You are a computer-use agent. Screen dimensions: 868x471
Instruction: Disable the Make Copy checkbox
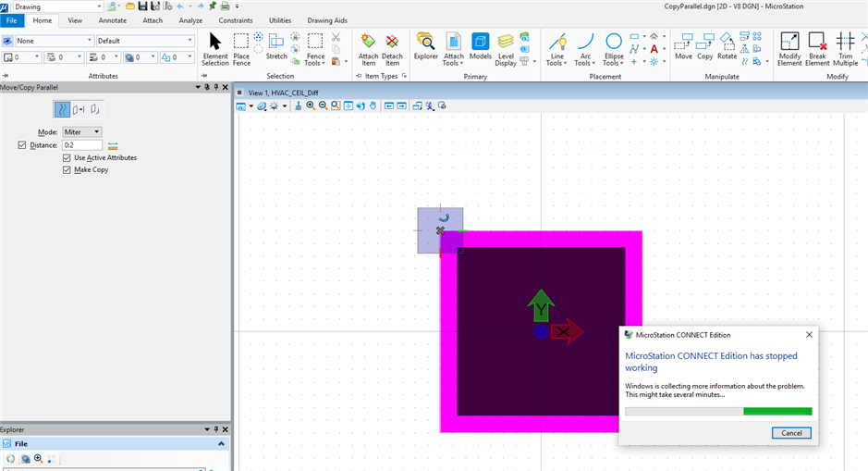pyautogui.click(x=67, y=170)
